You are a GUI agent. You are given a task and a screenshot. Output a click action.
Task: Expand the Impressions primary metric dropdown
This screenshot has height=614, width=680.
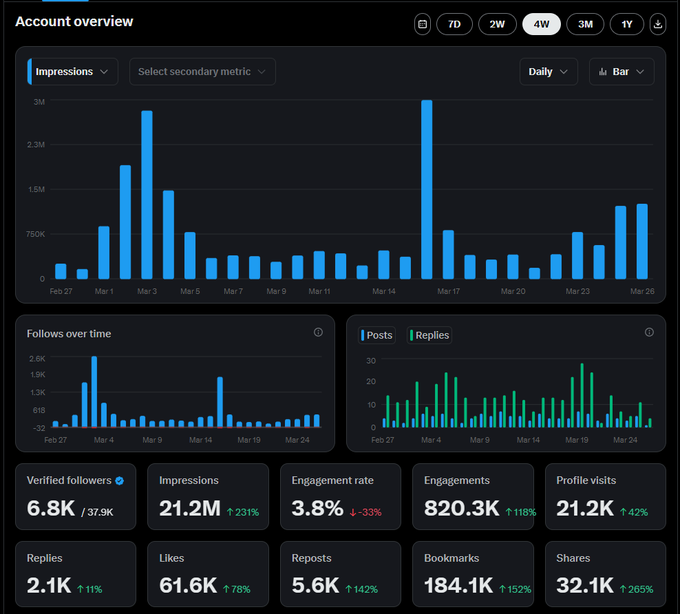point(73,72)
